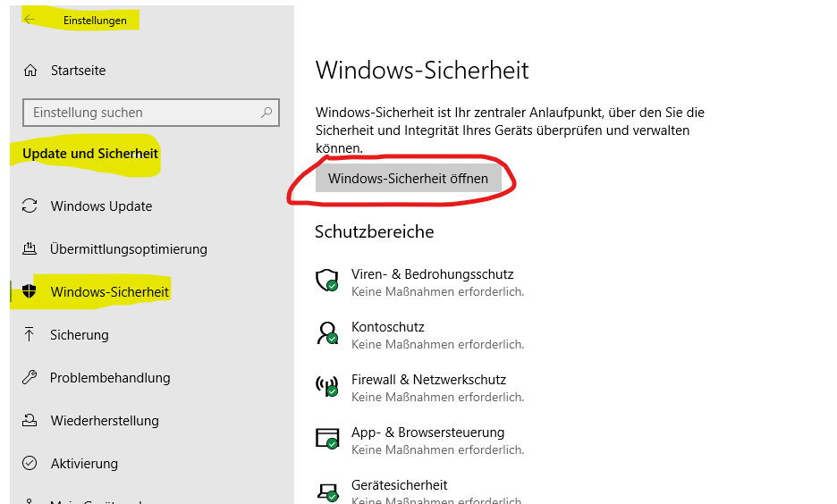Click the Windows-Sicherheit shield icon in sidebar
Viewport: 837px width, 504px height.
tap(30, 291)
